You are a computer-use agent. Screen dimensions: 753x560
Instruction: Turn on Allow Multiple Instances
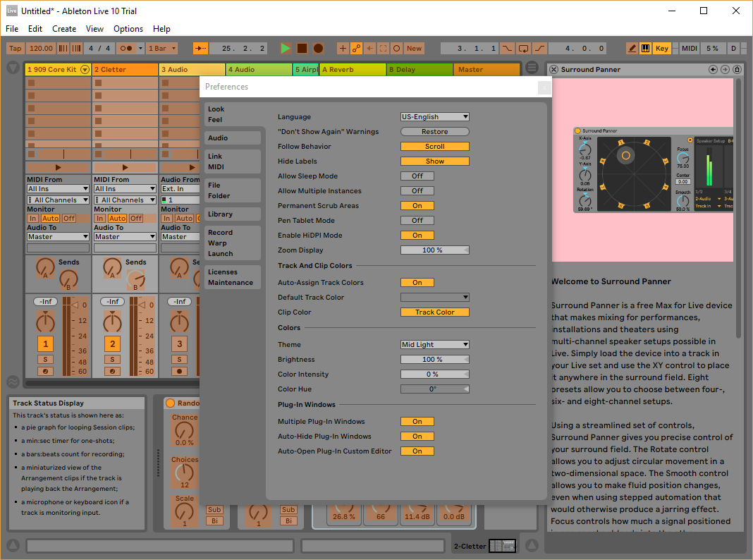click(417, 191)
